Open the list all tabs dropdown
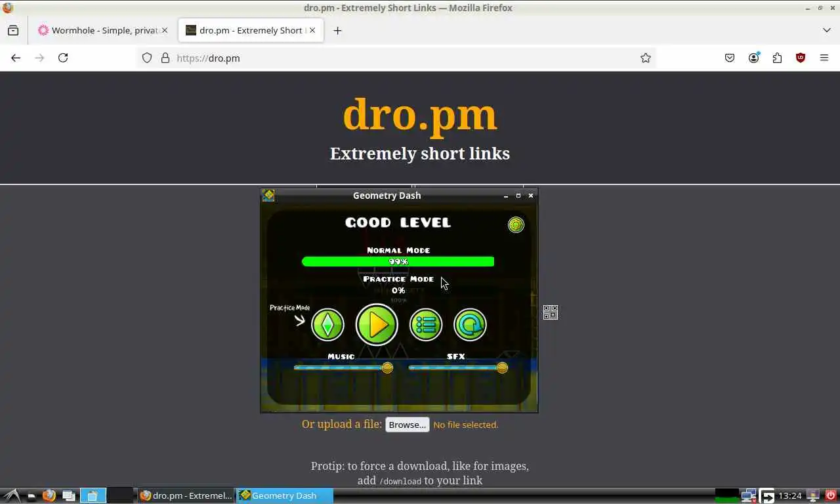Screen dimensions: 840x504 pos(826,30)
